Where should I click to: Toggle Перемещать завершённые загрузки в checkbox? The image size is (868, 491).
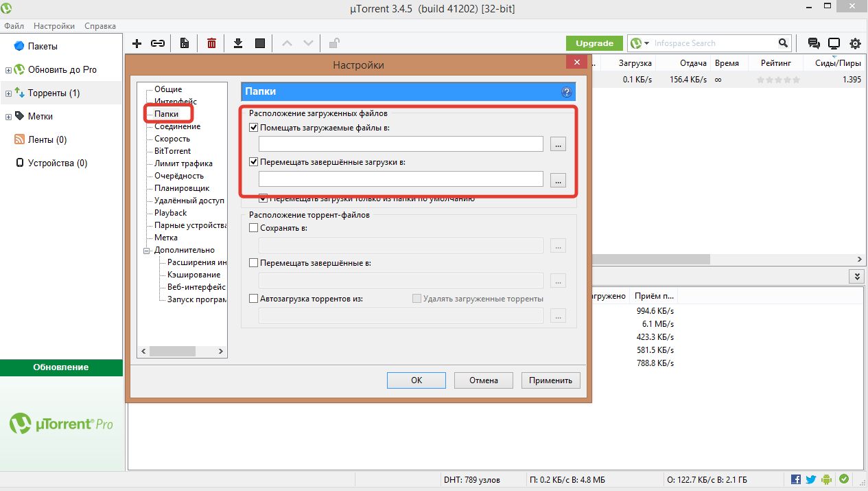click(254, 163)
